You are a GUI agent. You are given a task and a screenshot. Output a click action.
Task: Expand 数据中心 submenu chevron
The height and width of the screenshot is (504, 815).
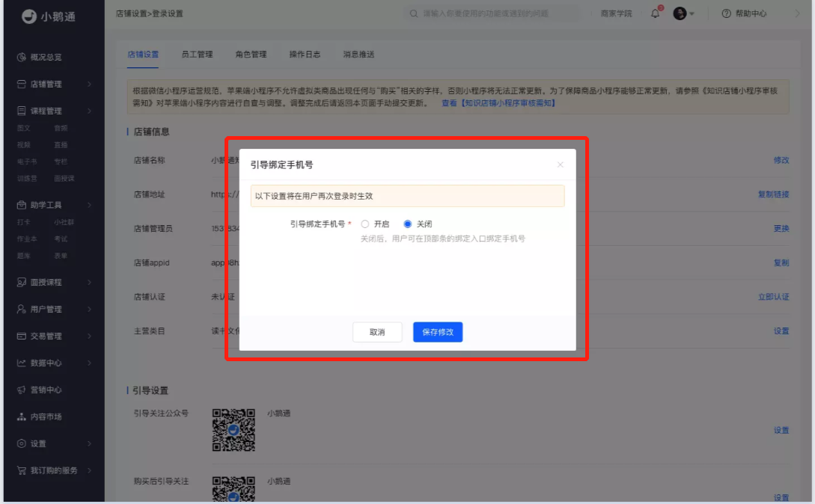(x=89, y=363)
